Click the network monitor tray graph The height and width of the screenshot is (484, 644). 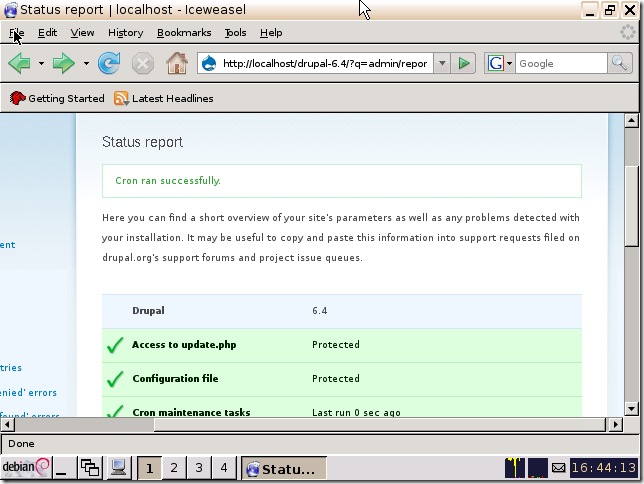[x=538, y=468]
